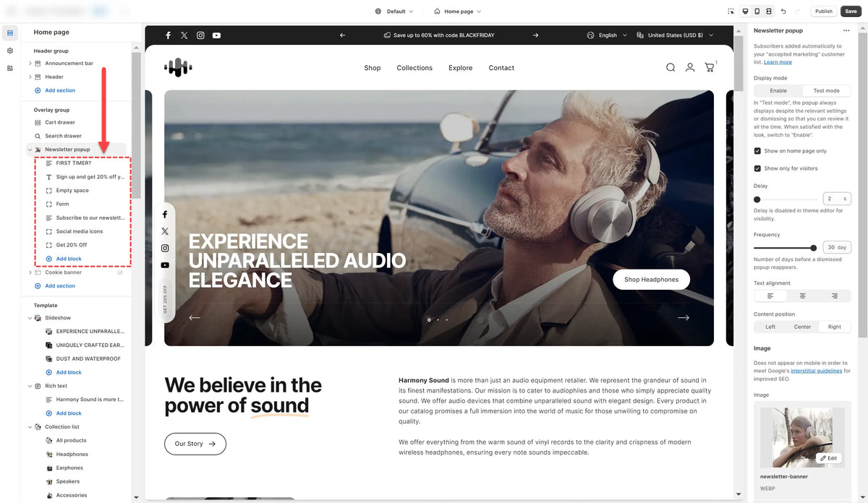Switch to mobile preview icon
868x503 pixels.
(757, 12)
